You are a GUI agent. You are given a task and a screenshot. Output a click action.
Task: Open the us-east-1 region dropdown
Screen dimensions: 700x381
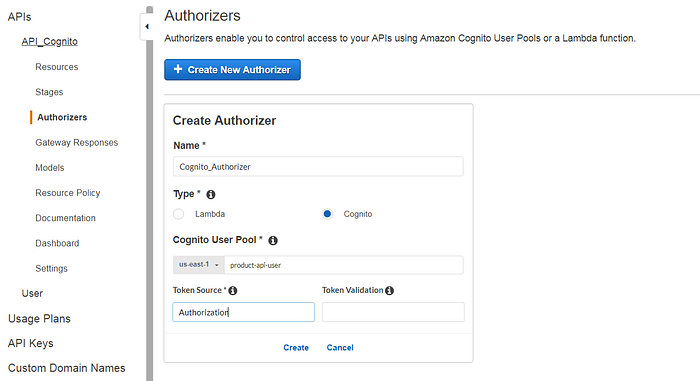pos(199,265)
